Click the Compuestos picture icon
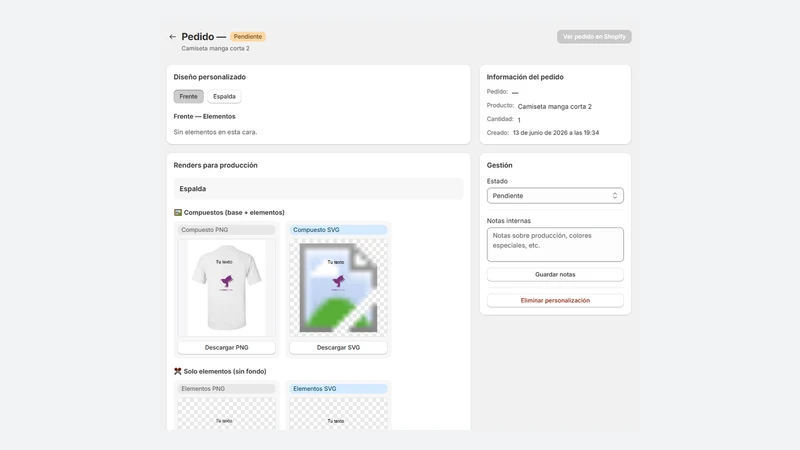800x450 pixels. pos(178,212)
